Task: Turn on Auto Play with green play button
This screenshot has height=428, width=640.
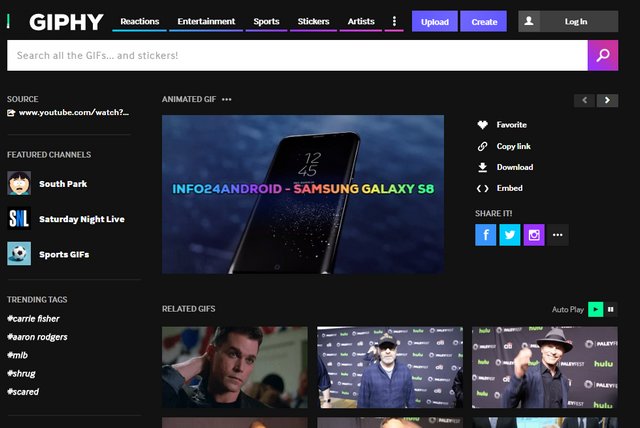Action: pyautogui.click(x=596, y=310)
